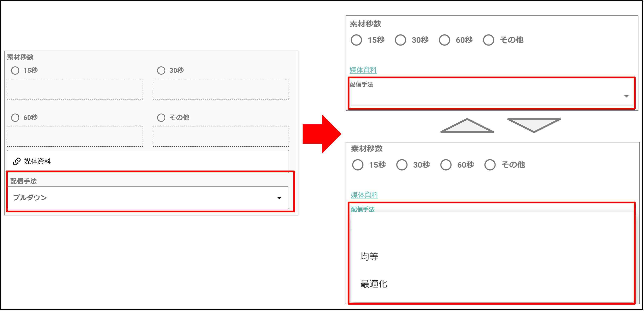This screenshot has width=644, height=311.
Task: Select 15秒 radio in lower-right panel
Action: (x=358, y=165)
